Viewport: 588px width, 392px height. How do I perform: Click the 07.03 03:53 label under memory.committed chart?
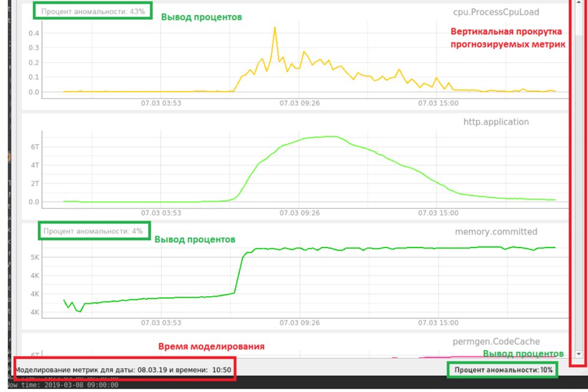(161, 322)
